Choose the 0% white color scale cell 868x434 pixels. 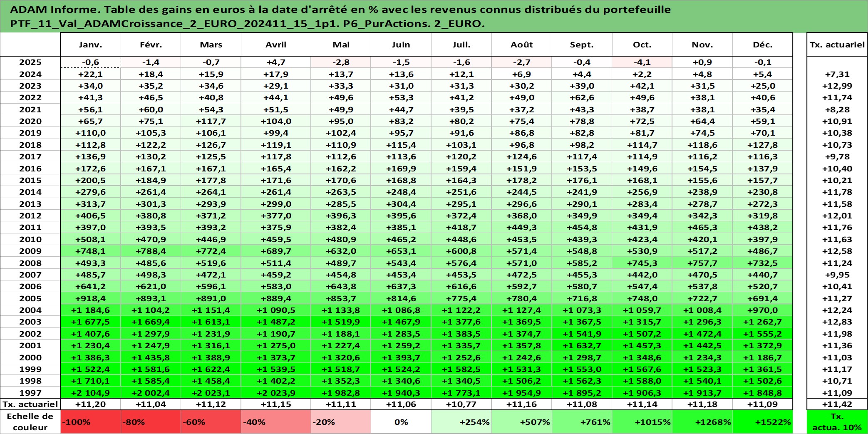pos(401,422)
